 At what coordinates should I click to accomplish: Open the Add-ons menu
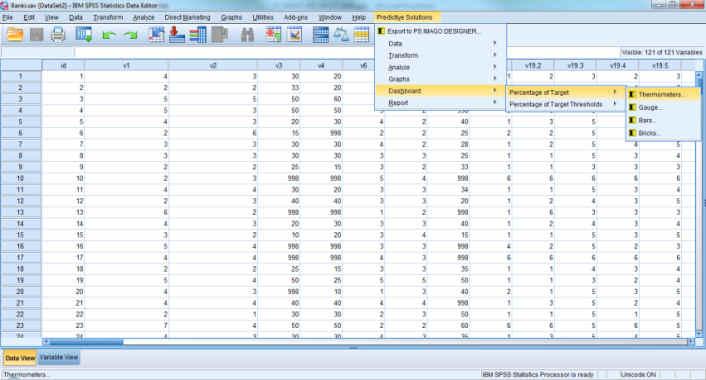pos(296,17)
